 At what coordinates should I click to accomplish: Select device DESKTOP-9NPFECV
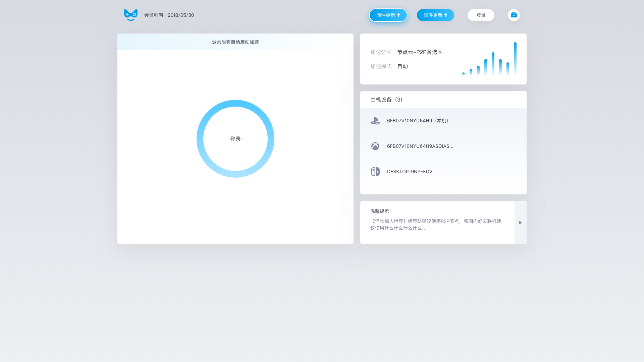pos(443,172)
